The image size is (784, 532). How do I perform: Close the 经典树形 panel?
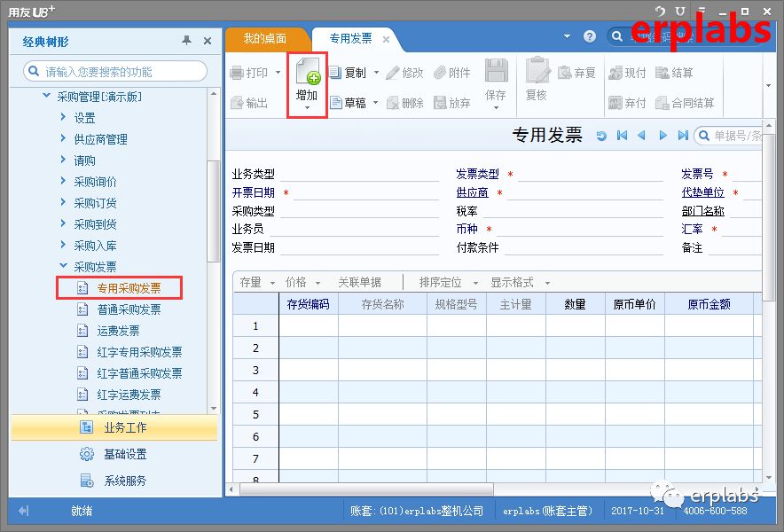pyautogui.click(x=208, y=41)
